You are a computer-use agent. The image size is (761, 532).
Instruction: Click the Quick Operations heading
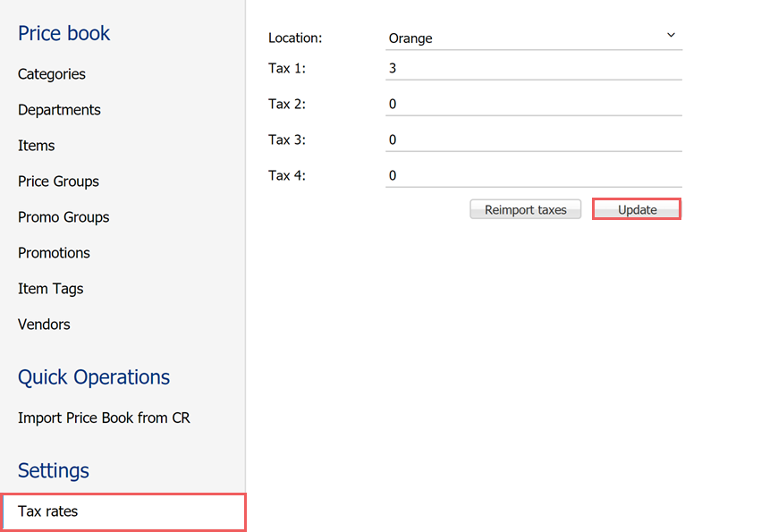94,377
